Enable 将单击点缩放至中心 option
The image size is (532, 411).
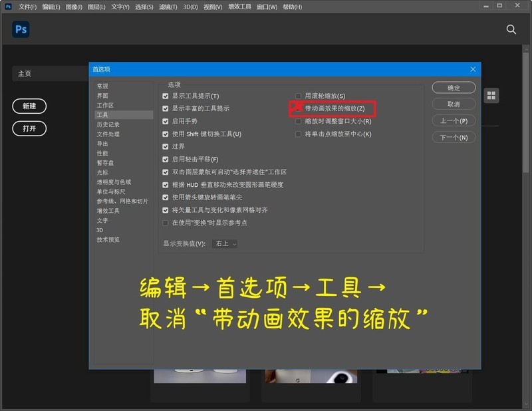click(299, 134)
